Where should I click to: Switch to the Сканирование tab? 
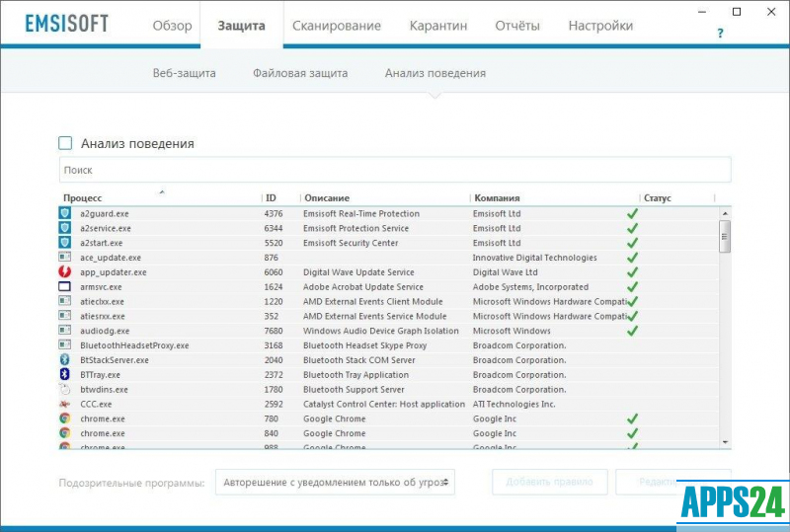tap(337, 26)
